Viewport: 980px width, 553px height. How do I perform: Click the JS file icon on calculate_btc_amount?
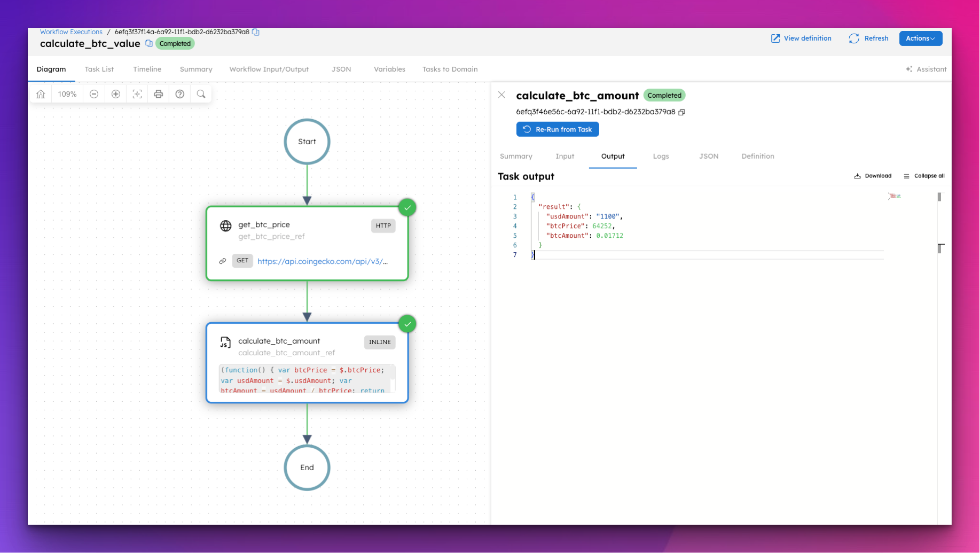coord(225,342)
